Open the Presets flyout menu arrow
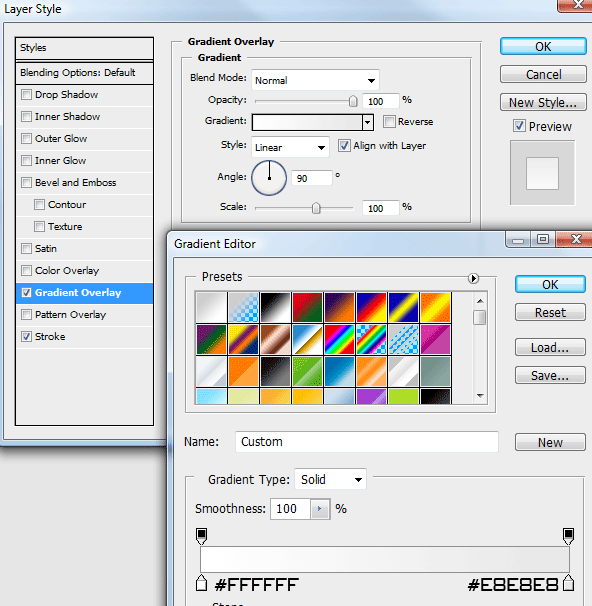The width and height of the screenshot is (592, 606). 473,278
